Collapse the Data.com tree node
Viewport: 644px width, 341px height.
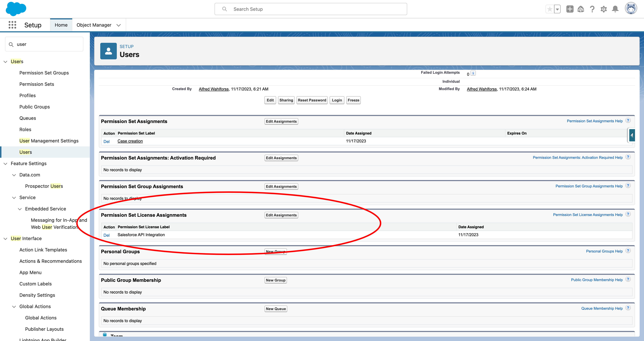click(14, 175)
